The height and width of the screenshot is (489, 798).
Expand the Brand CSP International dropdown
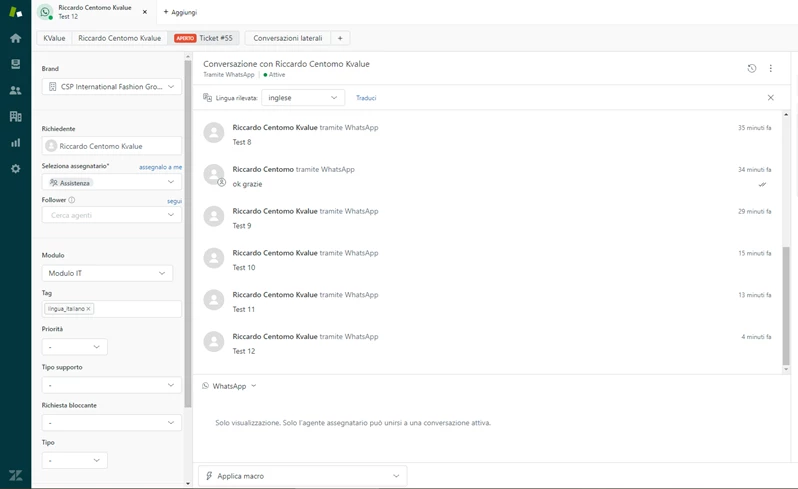tap(111, 87)
